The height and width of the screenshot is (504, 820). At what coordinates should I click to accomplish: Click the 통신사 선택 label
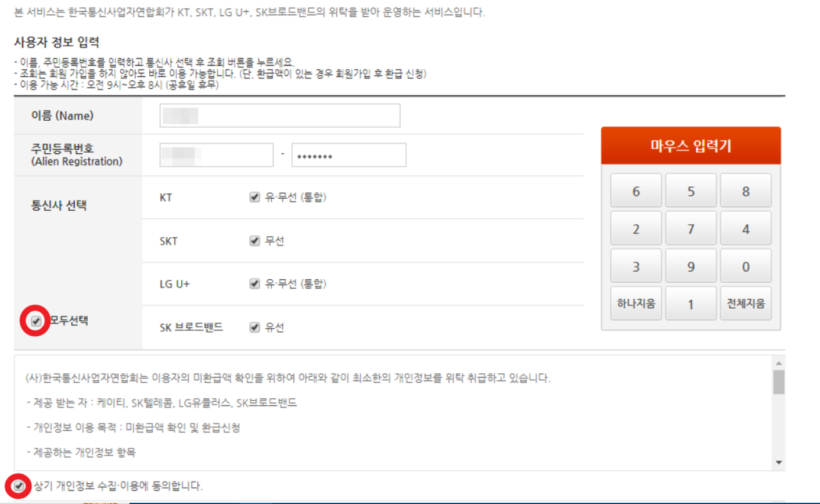(59, 205)
